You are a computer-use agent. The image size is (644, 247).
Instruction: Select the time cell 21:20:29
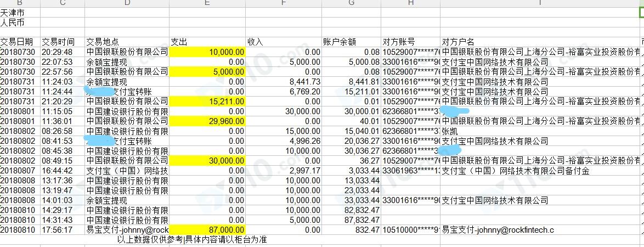pyautogui.click(x=63, y=101)
